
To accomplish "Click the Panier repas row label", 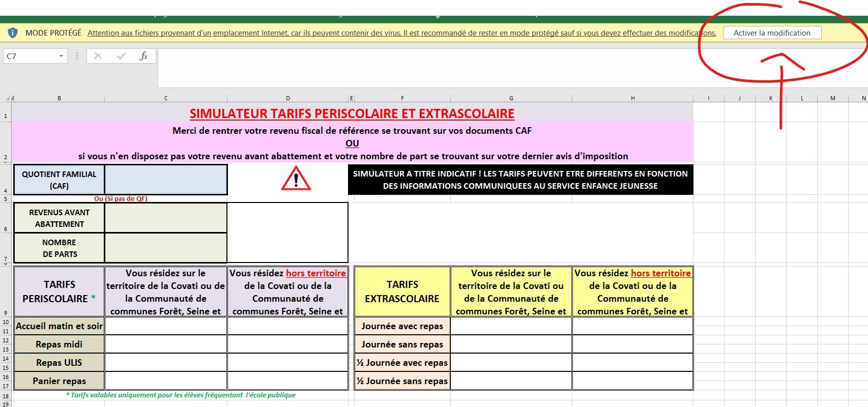I will click(x=59, y=381).
